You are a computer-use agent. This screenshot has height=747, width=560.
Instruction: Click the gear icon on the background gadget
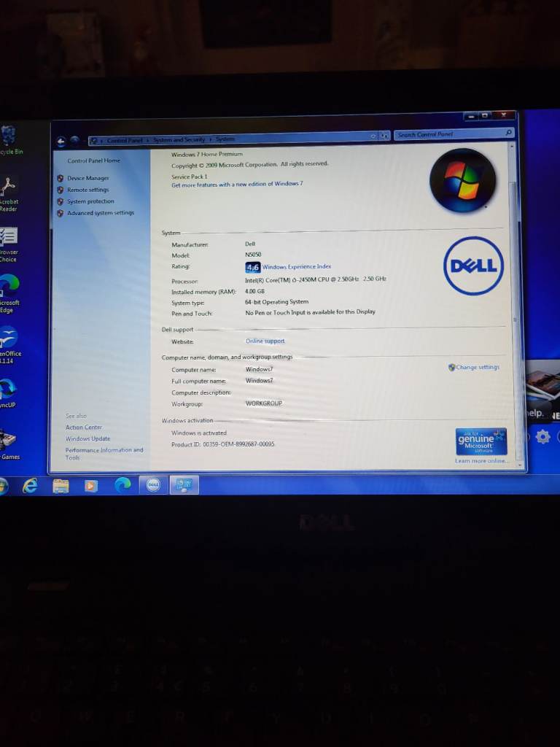(x=542, y=436)
